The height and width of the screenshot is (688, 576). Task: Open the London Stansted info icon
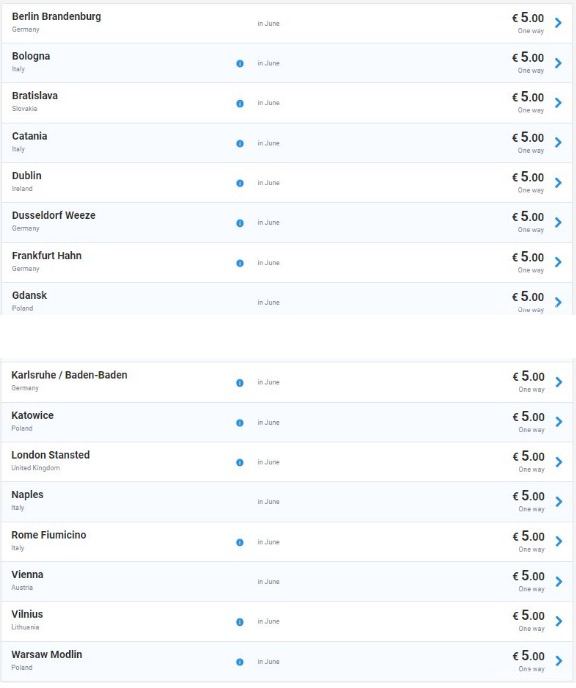pos(240,462)
